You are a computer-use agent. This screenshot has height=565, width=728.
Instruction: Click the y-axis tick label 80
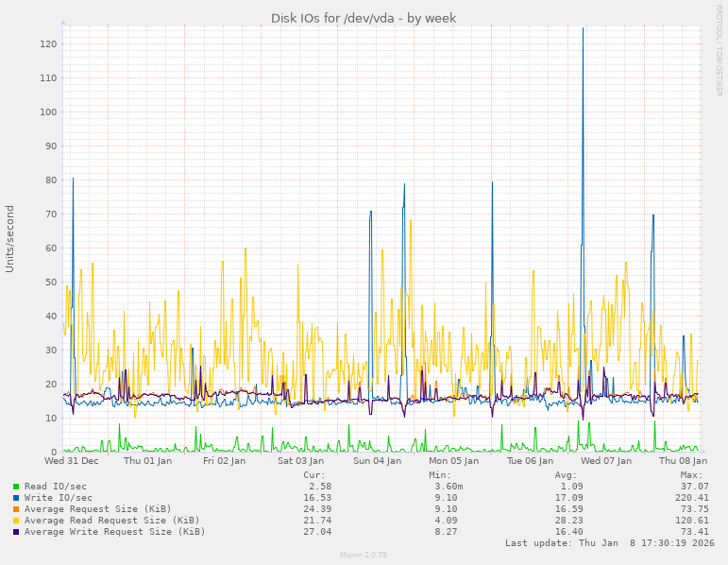pos(51,180)
